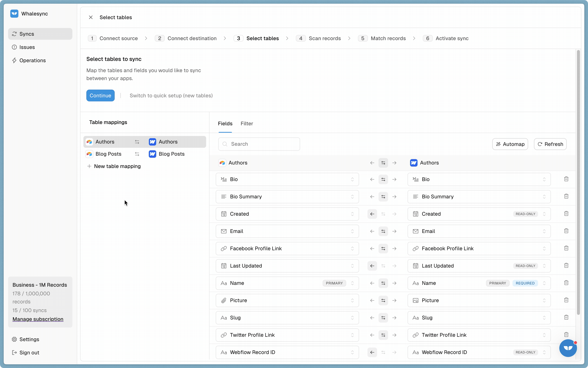588x368 pixels.
Task: Add a New table mapping
Action: [114, 166]
